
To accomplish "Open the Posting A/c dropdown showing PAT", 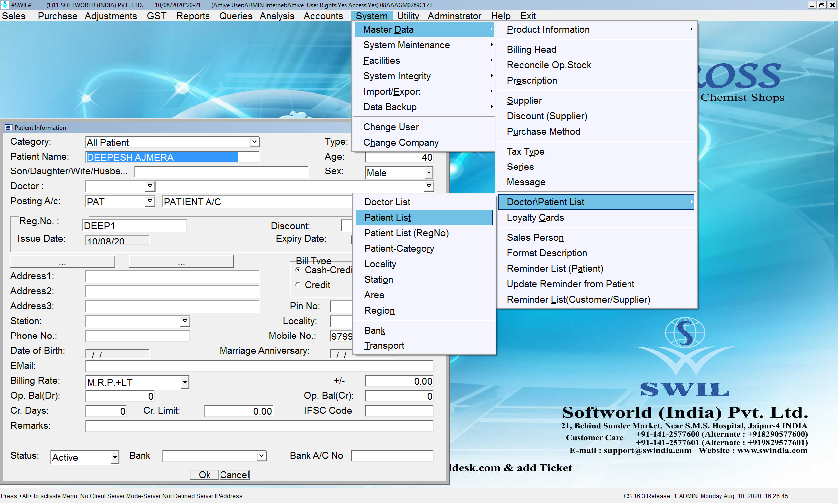I will tap(150, 201).
